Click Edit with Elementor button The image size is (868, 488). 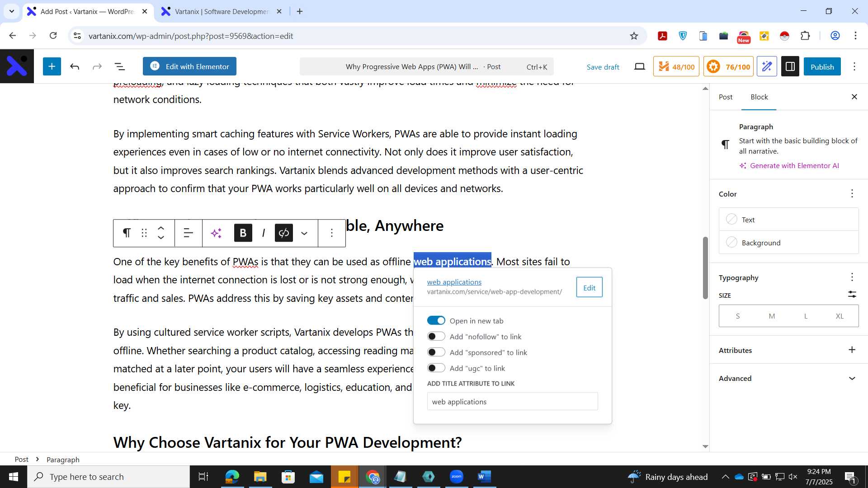[189, 66]
